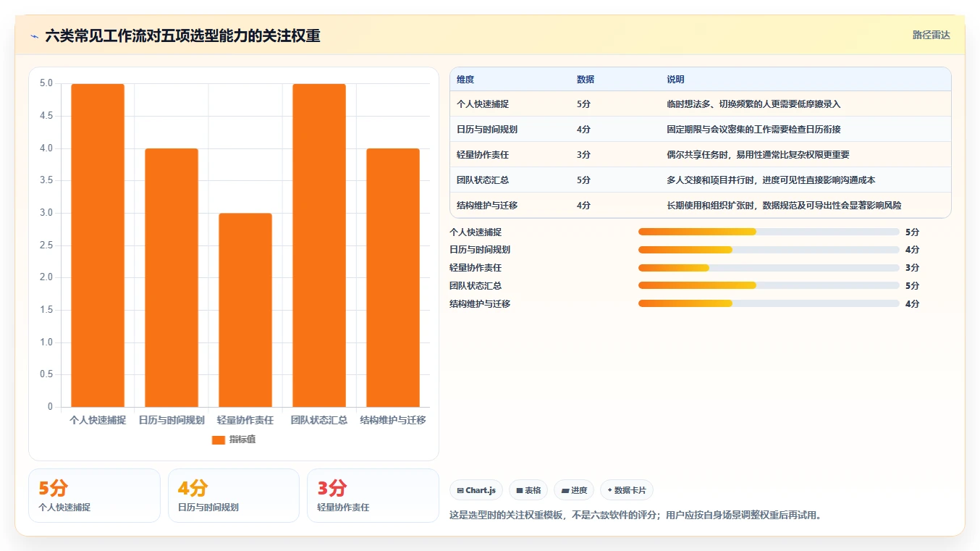
Task: Open the 4分 日历与时间规划 data card
Action: (x=234, y=495)
